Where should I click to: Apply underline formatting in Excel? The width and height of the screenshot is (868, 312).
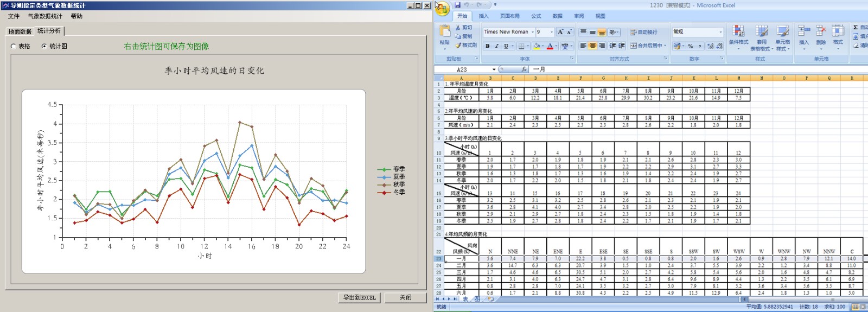point(506,46)
